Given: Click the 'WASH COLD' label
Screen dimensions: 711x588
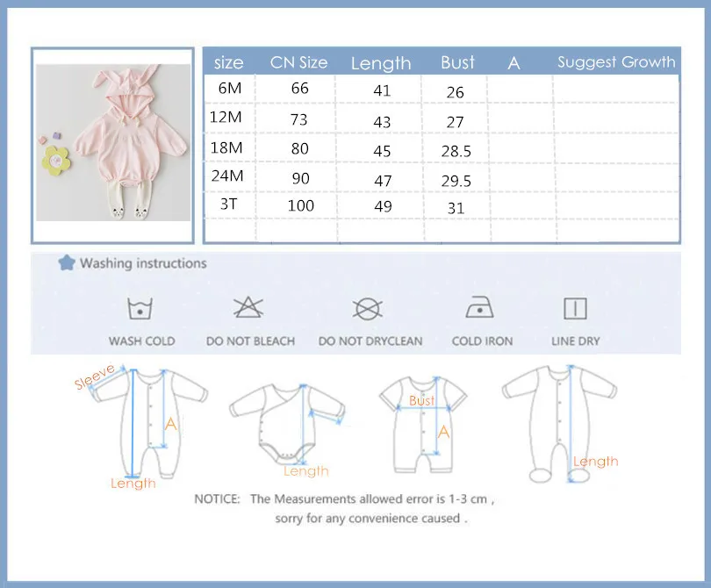Looking at the screenshot, I should pyautogui.click(x=141, y=341).
